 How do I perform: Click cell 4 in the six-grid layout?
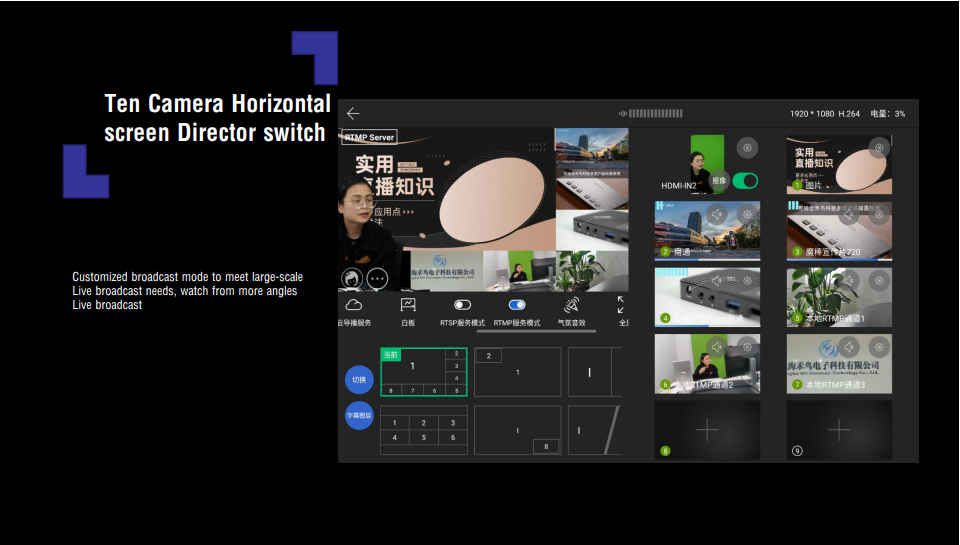coord(395,437)
